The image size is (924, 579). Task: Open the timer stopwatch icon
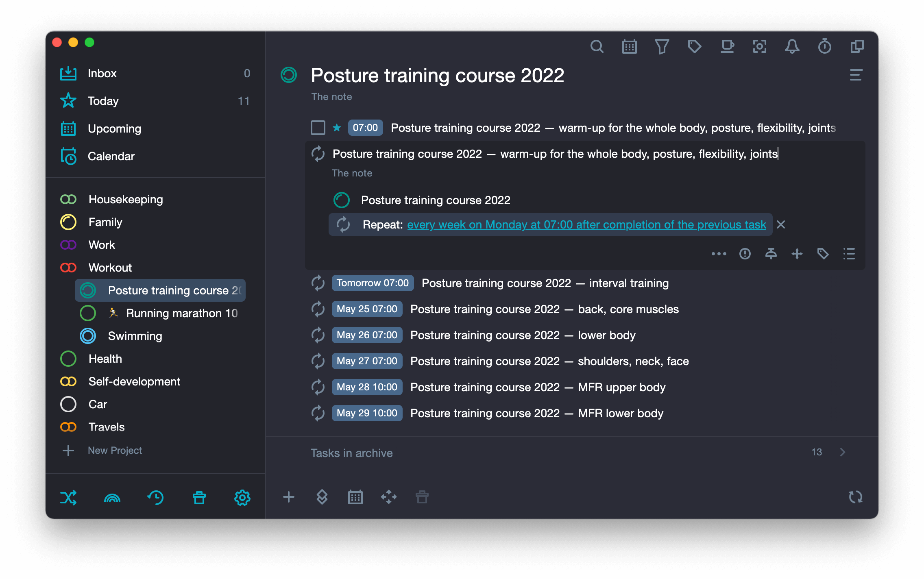824,47
